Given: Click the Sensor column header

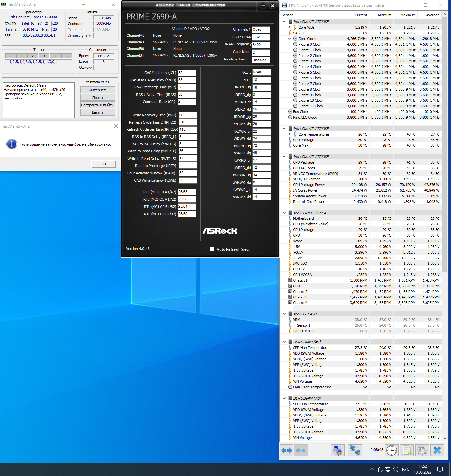Looking at the screenshot, I should click(312, 15).
